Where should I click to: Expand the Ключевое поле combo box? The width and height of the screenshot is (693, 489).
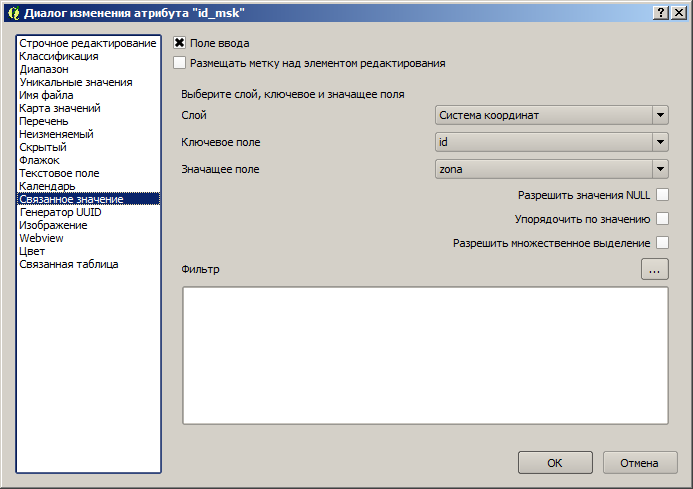coord(552,142)
